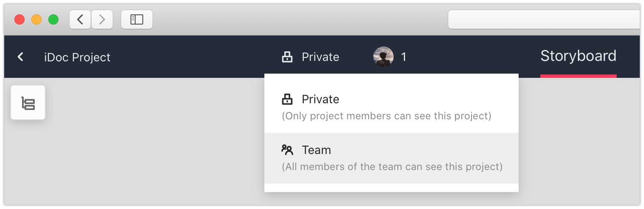
Task: Open the layer tree icon panel
Action: (x=28, y=103)
